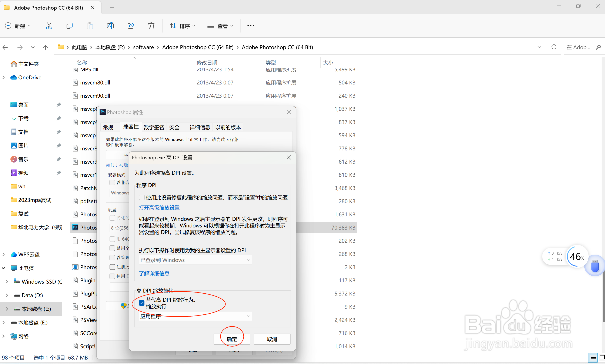
Task: Expand the Windows-SSD (C tree node
Action: pos(7,282)
